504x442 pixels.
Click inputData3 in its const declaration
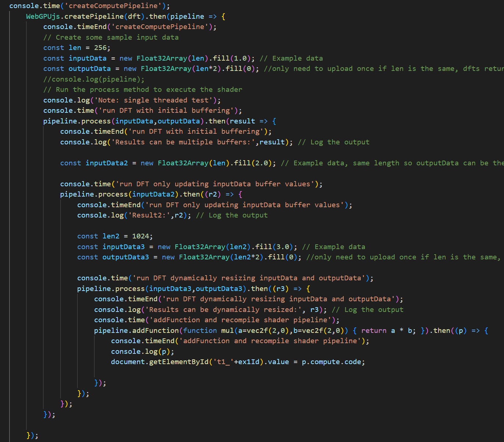pos(124,247)
